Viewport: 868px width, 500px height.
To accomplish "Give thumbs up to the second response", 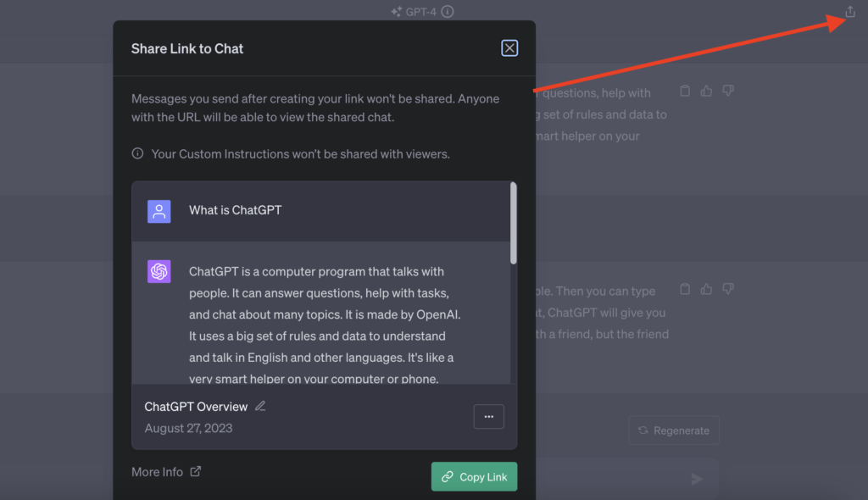I will pos(706,289).
